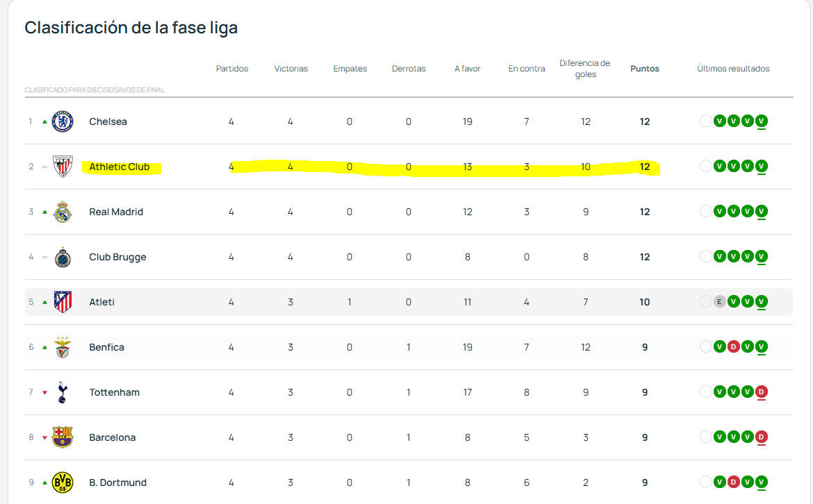
Task: Open the Chelsea team link
Action: tap(108, 121)
